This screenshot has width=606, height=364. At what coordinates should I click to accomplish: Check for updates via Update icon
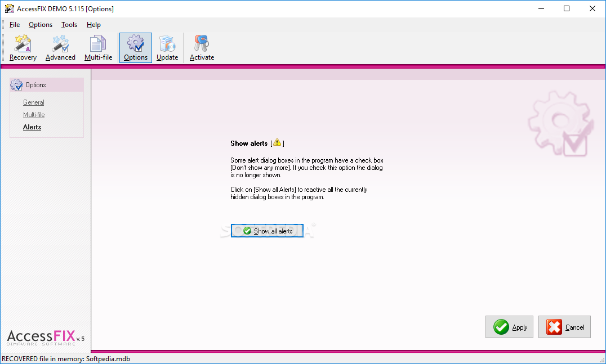click(167, 48)
